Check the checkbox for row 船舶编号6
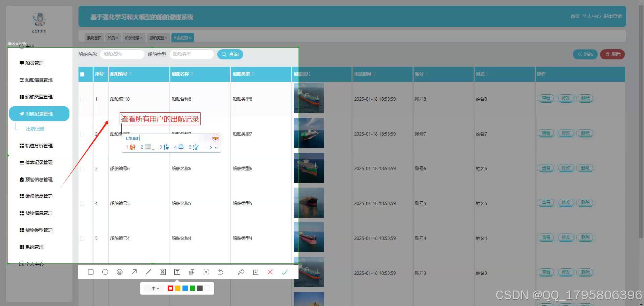 82,169
